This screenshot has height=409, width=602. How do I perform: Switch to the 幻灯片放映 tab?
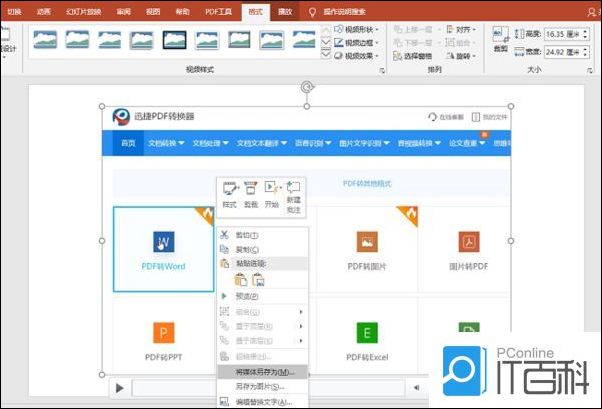(83, 12)
